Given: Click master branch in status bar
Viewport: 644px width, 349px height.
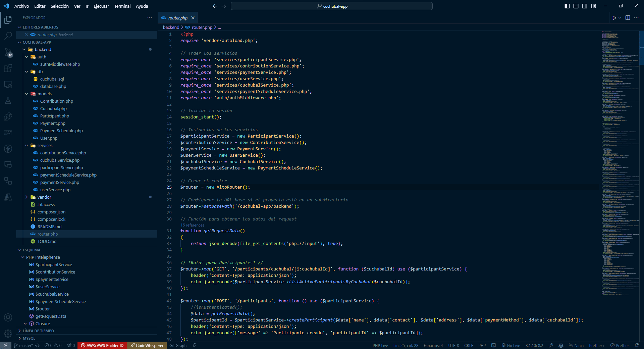Looking at the screenshot, I should pyautogui.click(x=23, y=345).
